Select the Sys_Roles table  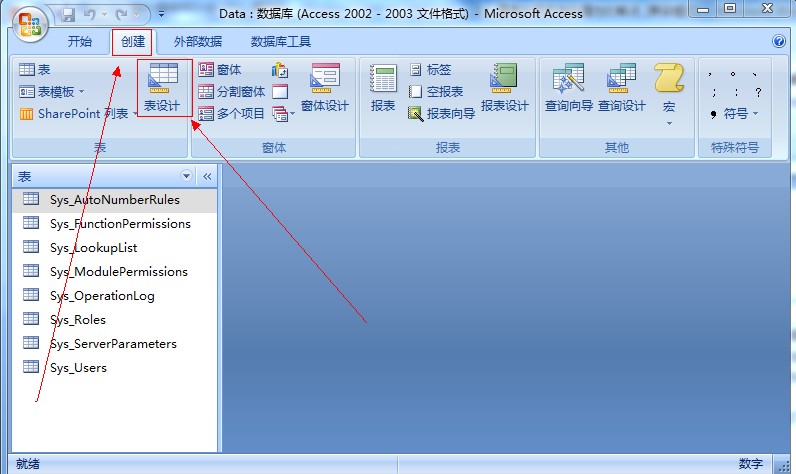[x=115, y=320]
